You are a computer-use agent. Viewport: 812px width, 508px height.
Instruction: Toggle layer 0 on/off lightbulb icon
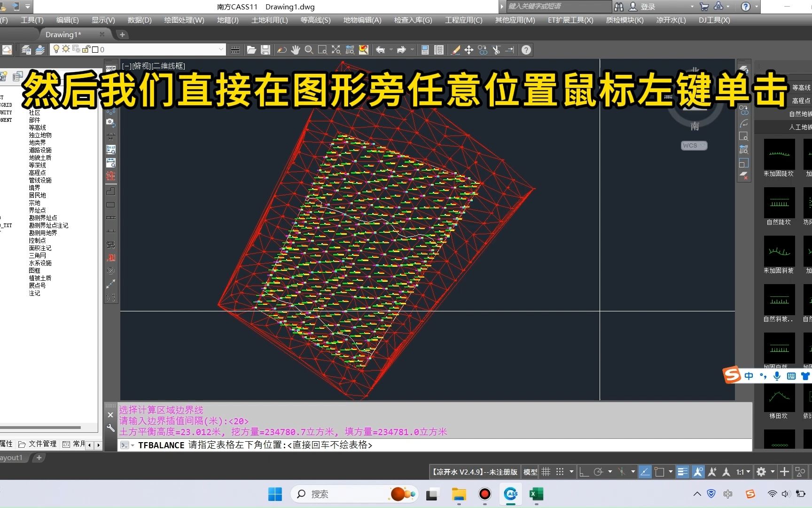(56, 49)
